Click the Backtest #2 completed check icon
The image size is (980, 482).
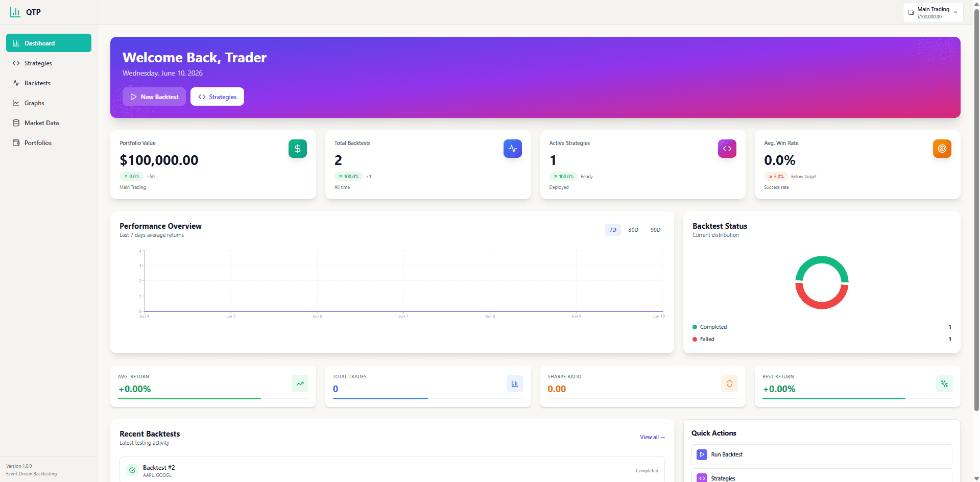pyautogui.click(x=132, y=470)
